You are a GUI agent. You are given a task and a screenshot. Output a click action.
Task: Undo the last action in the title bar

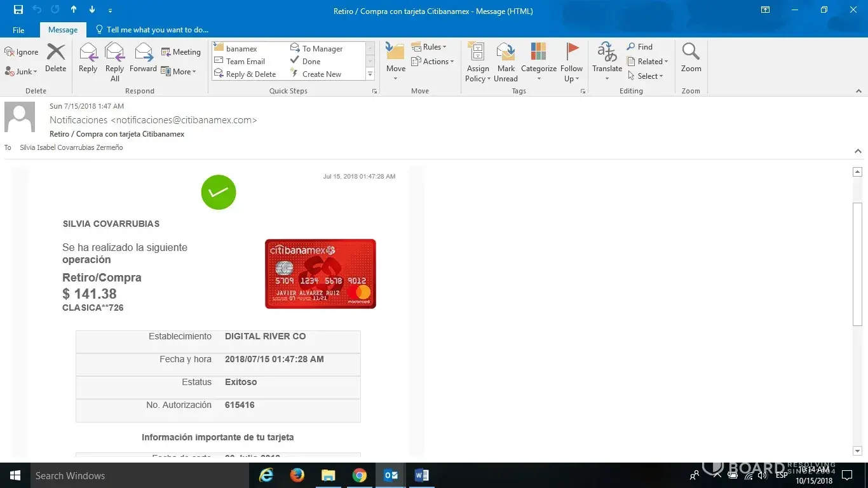pos(37,10)
